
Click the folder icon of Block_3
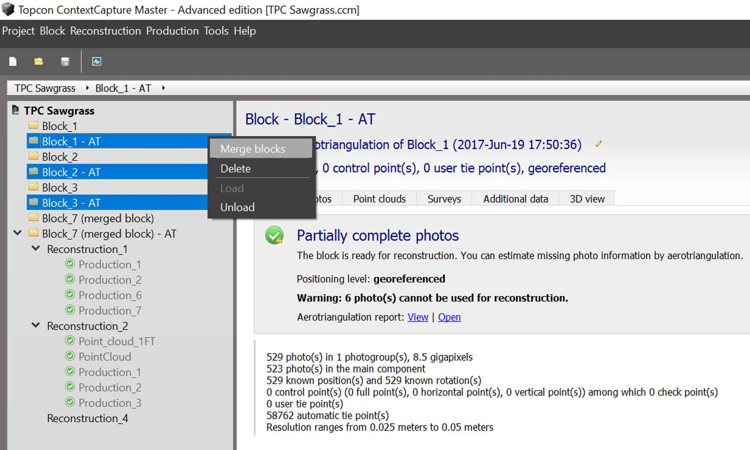(33, 187)
